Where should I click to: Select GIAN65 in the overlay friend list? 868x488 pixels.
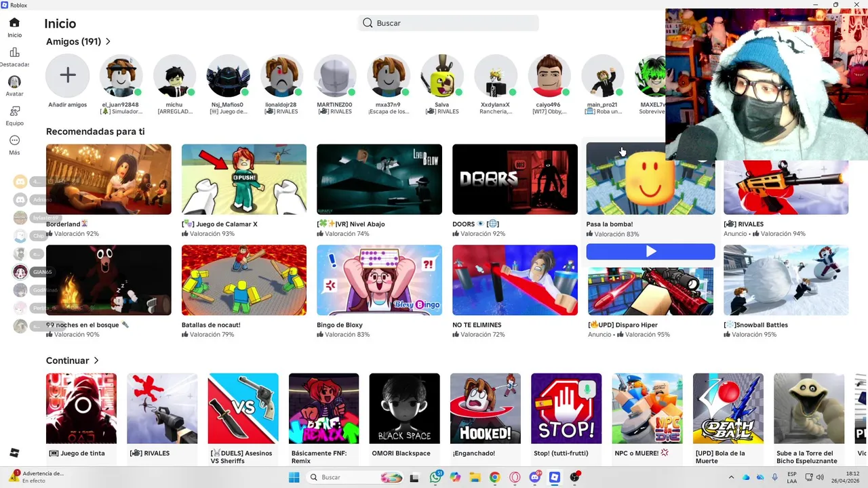(33, 272)
